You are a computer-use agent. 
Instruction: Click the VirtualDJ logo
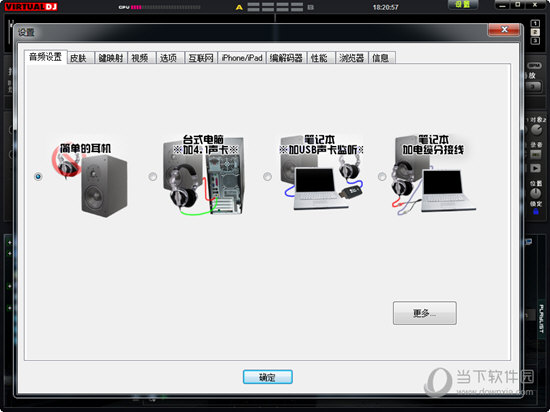pyautogui.click(x=31, y=6)
